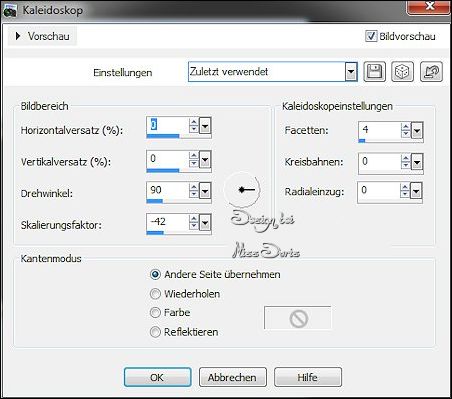Click the Kaleidoskop title bar app icon

click(10, 11)
